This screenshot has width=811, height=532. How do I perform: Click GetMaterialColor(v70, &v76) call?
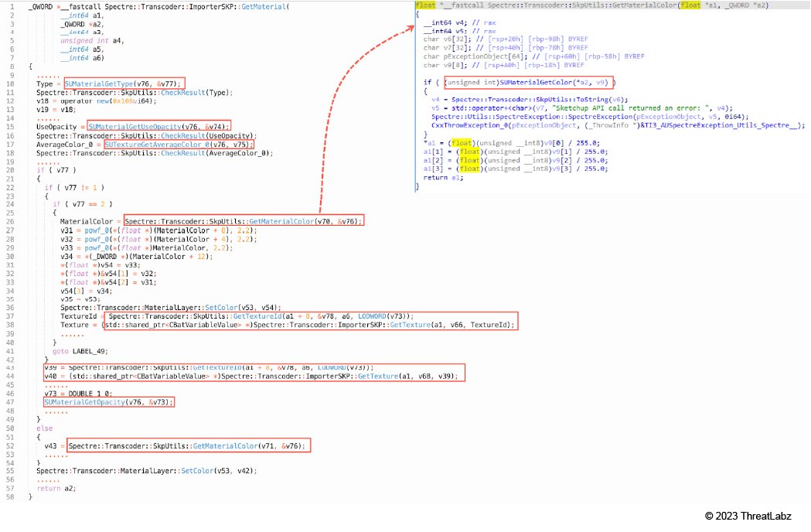click(244, 221)
